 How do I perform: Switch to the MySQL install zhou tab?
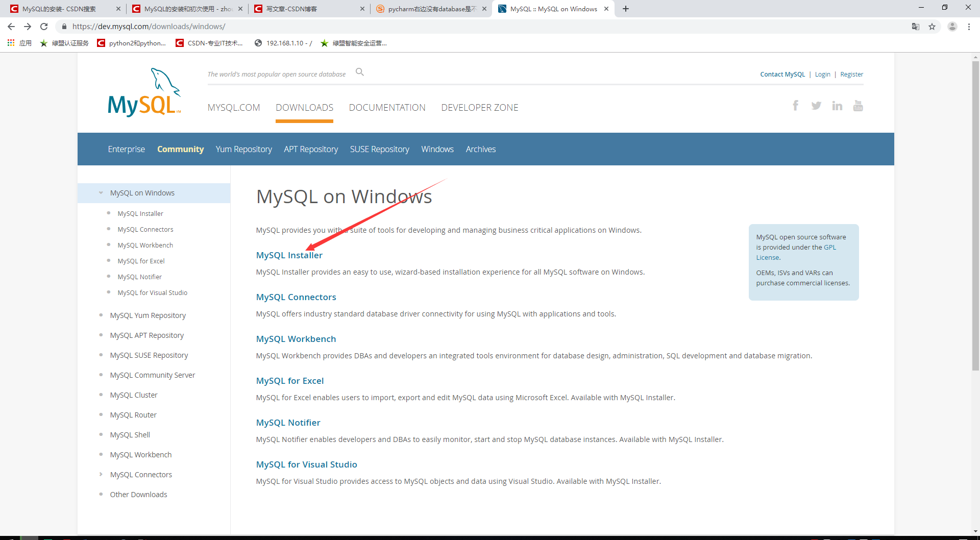(x=188, y=9)
